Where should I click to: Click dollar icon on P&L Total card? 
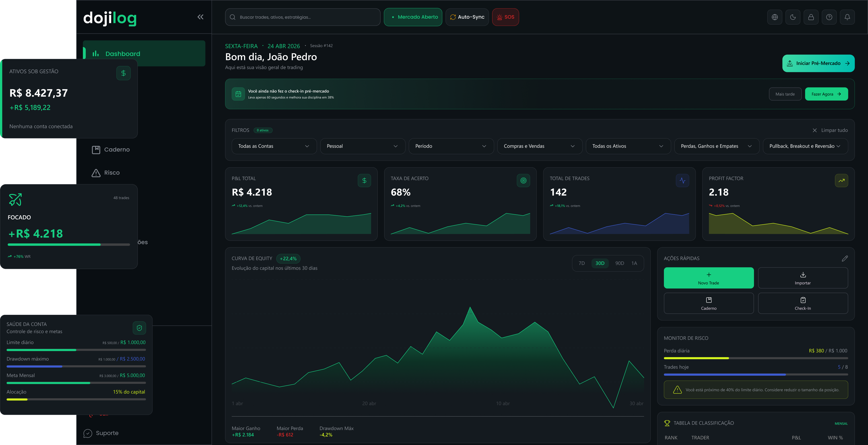[364, 181]
